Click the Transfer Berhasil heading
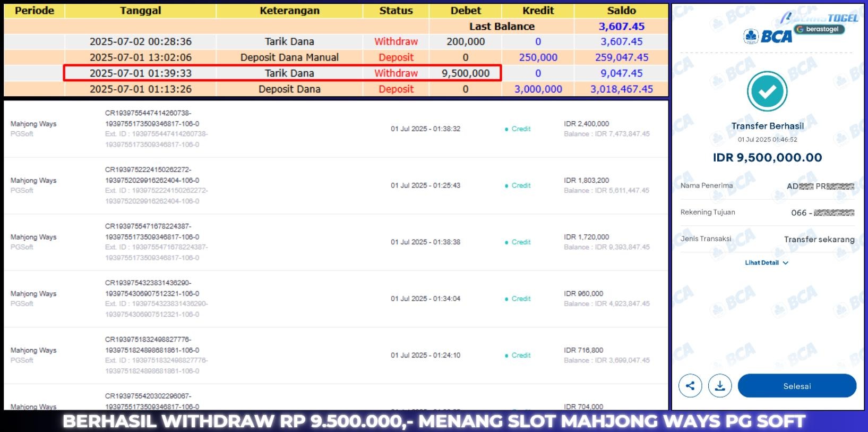The image size is (868, 432). tap(767, 126)
